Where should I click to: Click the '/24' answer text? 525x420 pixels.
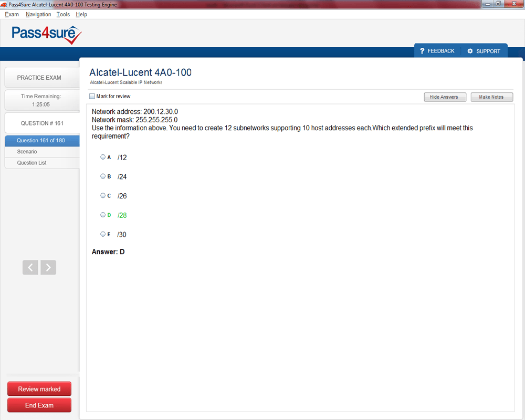122,177
